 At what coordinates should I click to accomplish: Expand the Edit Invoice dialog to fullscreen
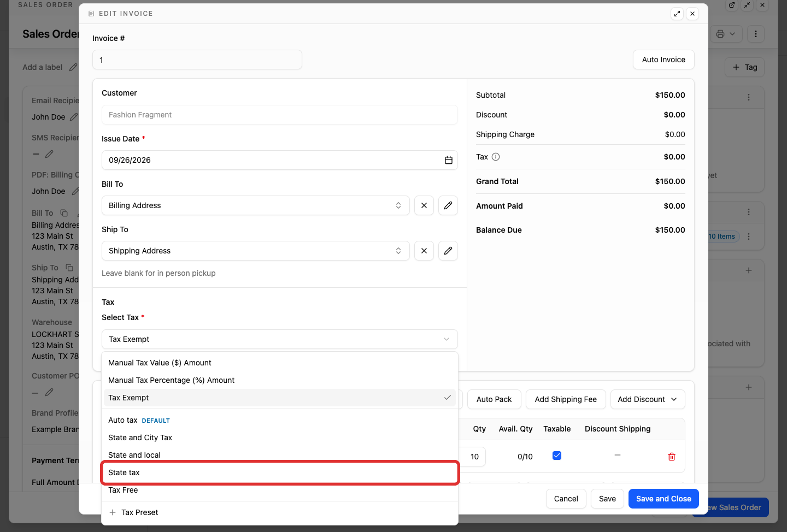pyautogui.click(x=677, y=14)
